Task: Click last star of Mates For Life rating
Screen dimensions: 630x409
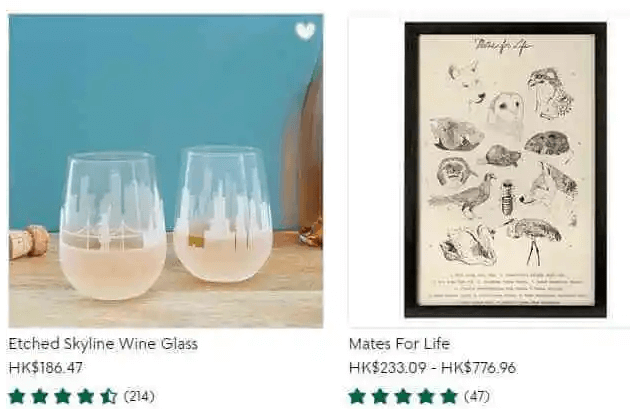Action: 449,396
